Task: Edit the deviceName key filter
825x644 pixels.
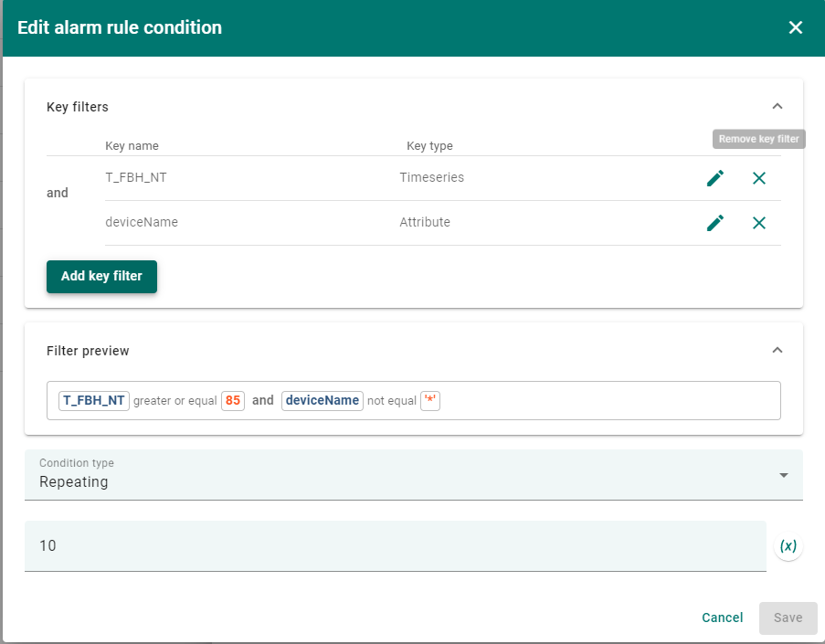Action: click(x=715, y=222)
